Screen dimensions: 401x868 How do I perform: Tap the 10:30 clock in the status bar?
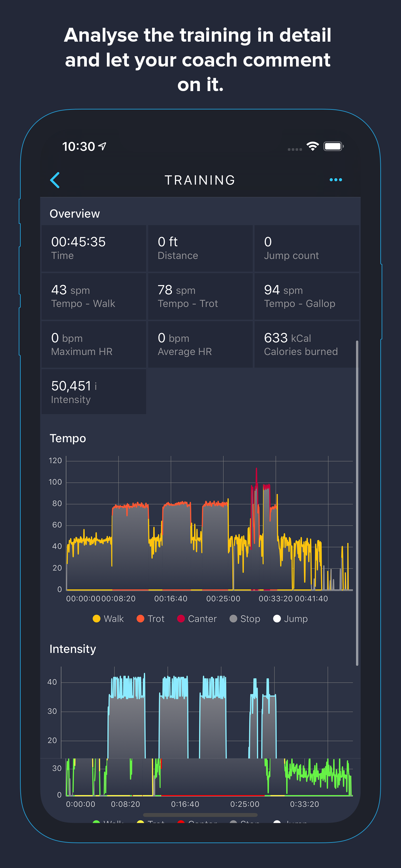point(78,146)
